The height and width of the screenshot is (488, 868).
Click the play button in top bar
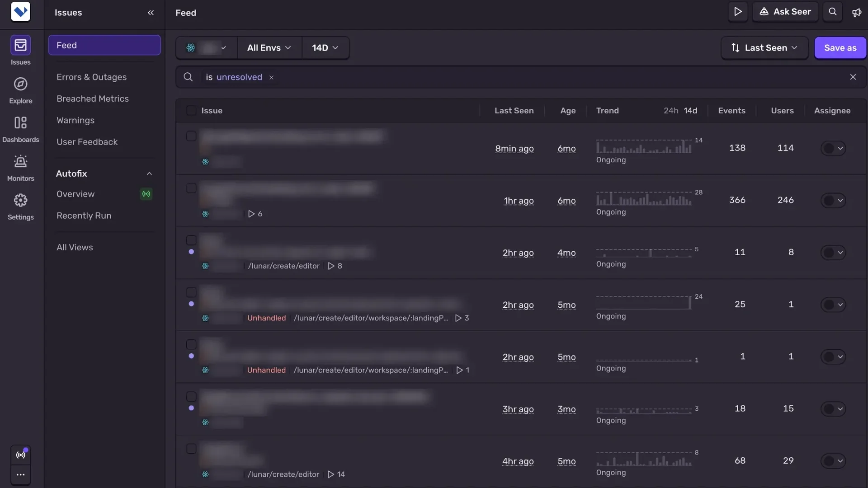point(738,12)
